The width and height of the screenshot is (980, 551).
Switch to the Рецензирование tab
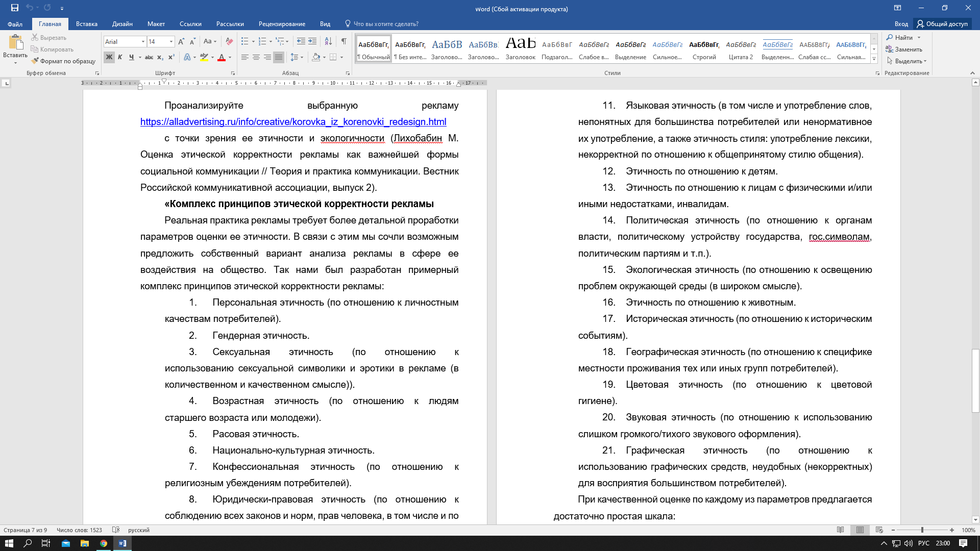coord(282,23)
